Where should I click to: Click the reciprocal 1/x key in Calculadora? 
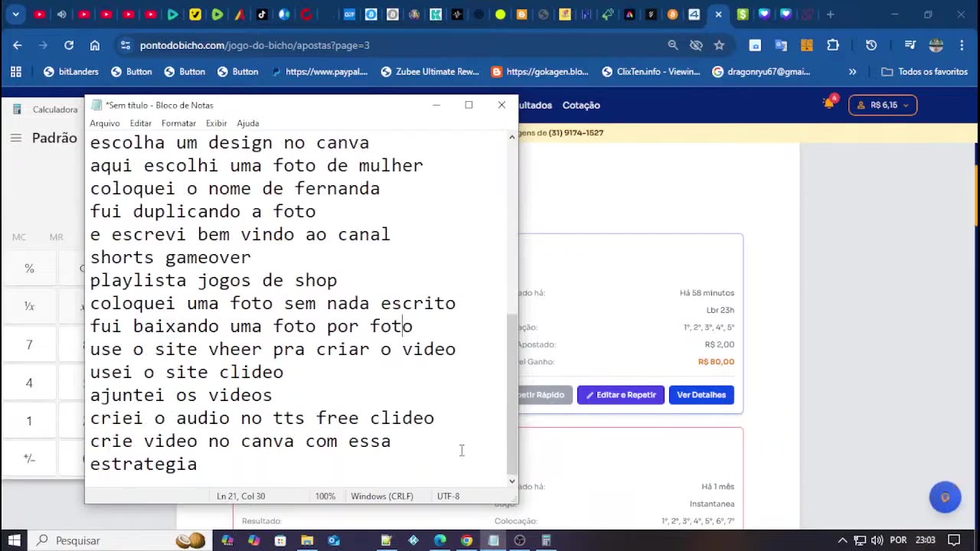[x=29, y=306]
